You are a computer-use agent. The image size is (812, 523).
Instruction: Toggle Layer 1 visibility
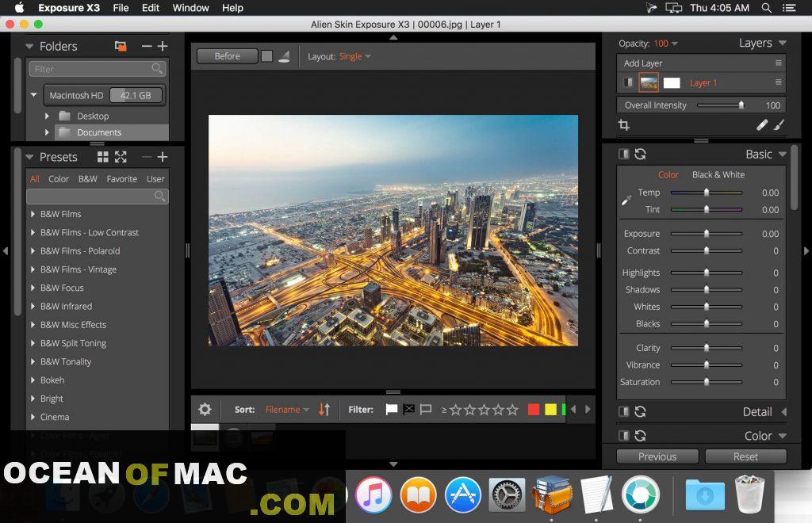coord(628,82)
